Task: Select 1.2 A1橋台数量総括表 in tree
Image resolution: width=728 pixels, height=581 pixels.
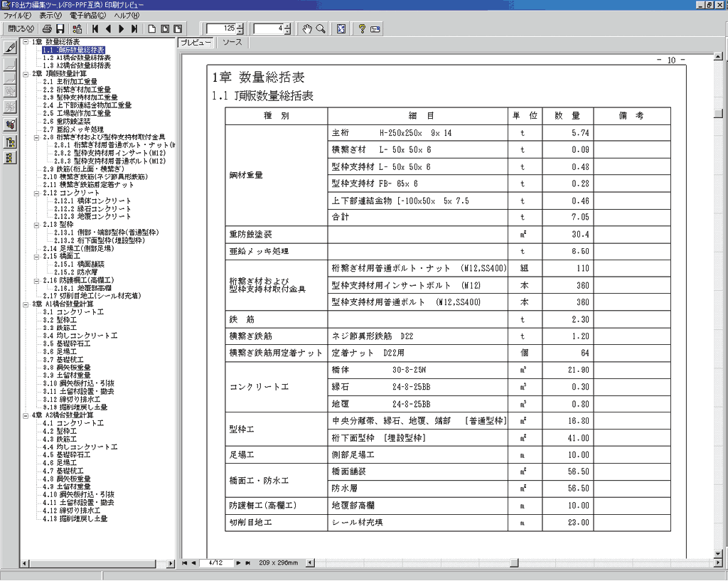Action: pos(77,58)
